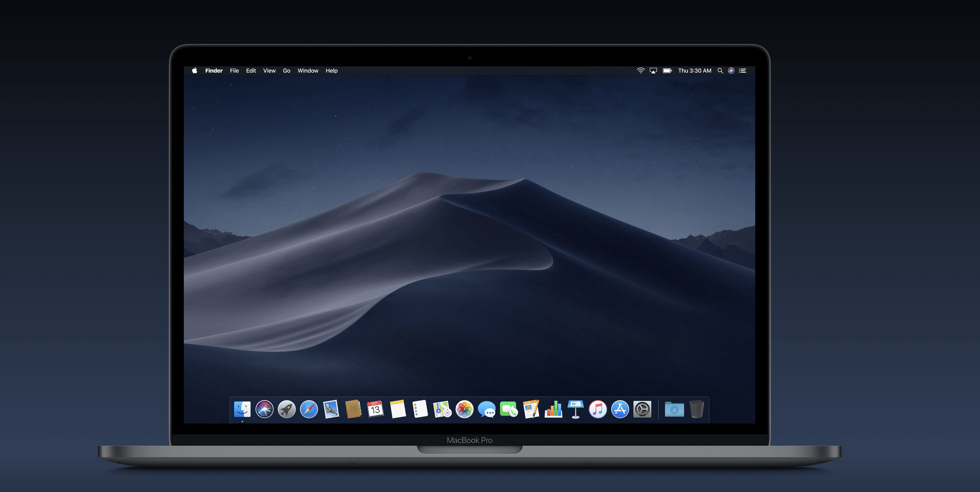
Task: Launch Siri from the Dock
Action: (265, 409)
